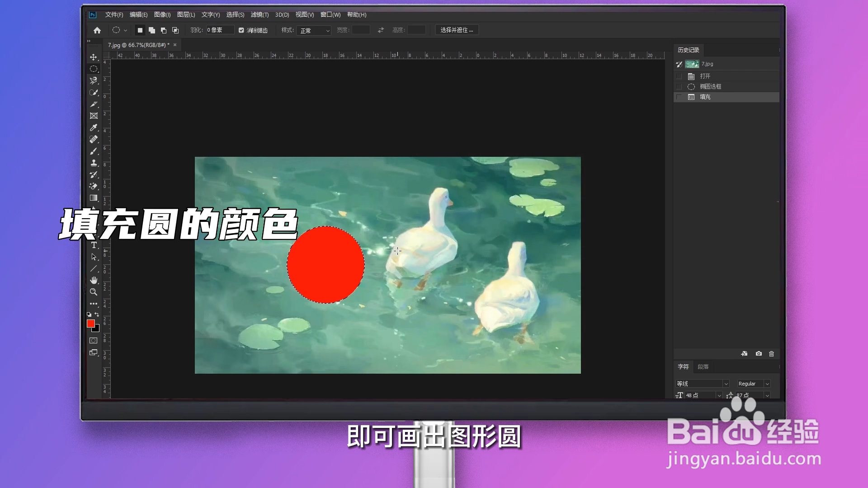
Task: Open the 87 点 leading dropdown
Action: coord(767,395)
